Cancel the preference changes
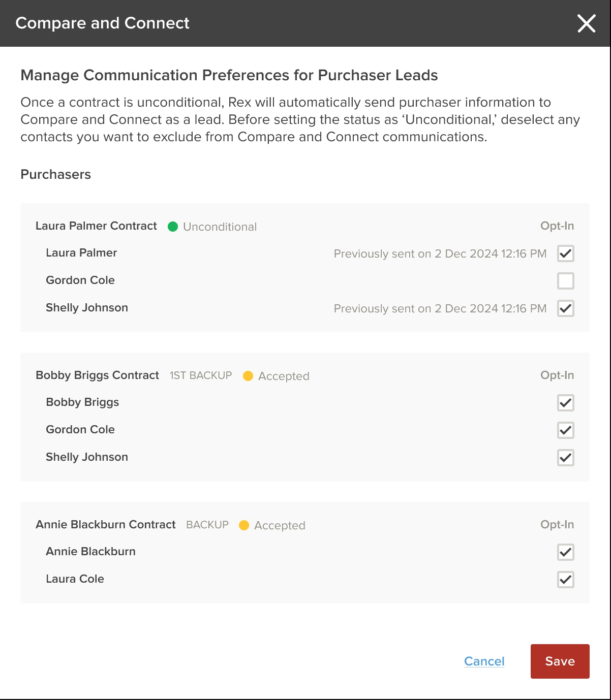Viewport: 611px width, 700px height. 484,661
